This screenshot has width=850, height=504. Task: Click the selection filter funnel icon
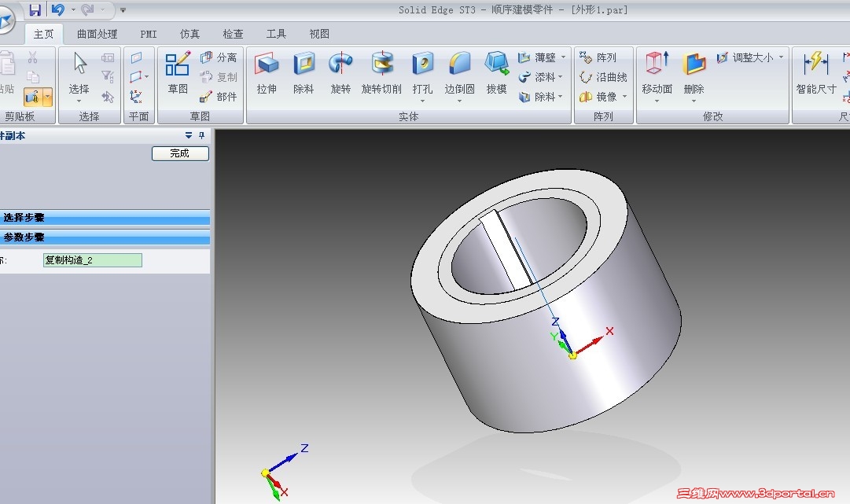pyautogui.click(x=108, y=76)
